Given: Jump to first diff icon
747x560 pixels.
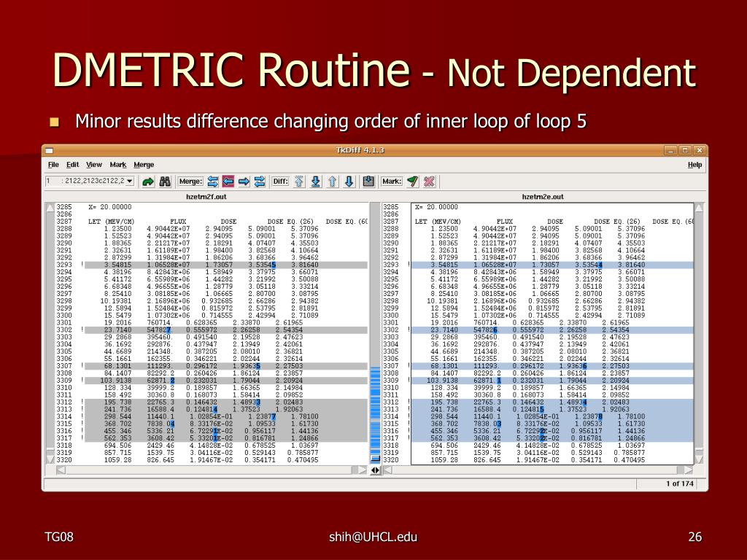Looking at the screenshot, I should click(x=298, y=182).
